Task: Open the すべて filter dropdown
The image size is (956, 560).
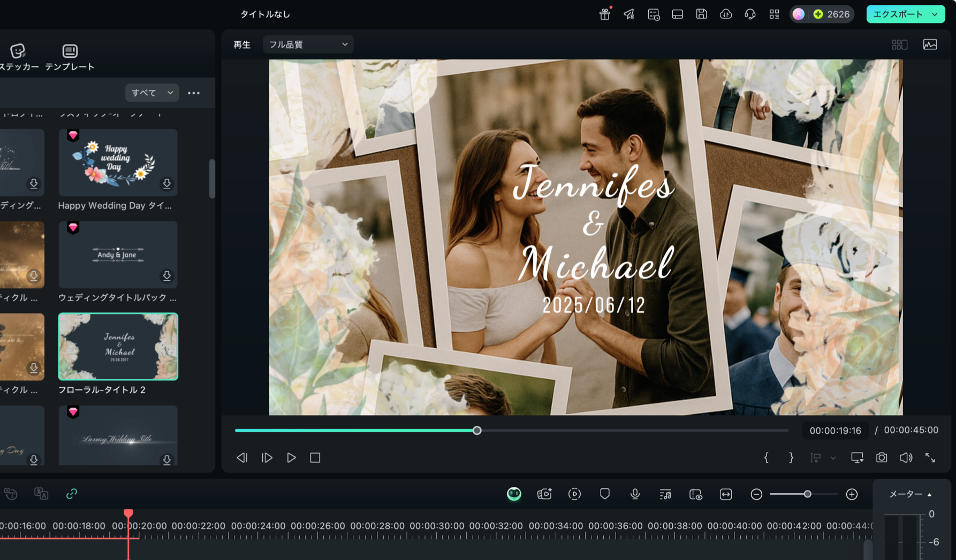Action: (x=152, y=93)
